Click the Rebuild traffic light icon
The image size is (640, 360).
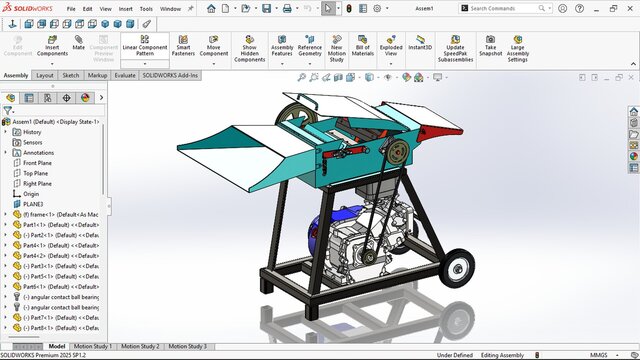click(349, 8)
